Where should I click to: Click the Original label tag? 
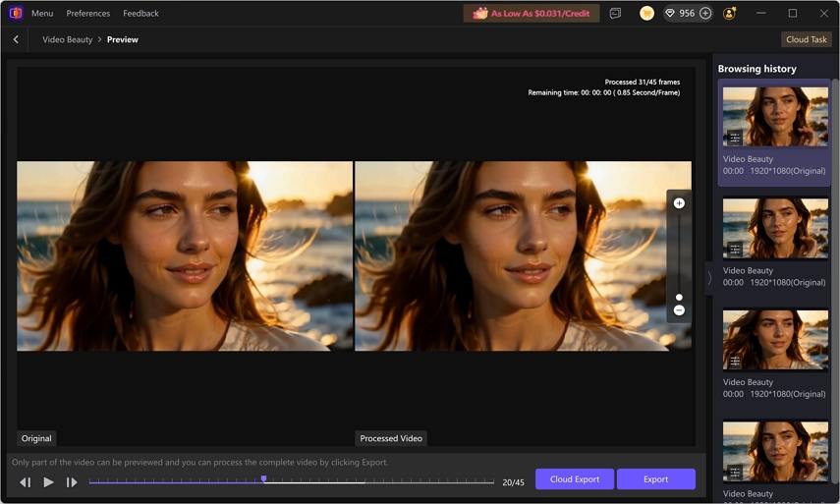36,438
